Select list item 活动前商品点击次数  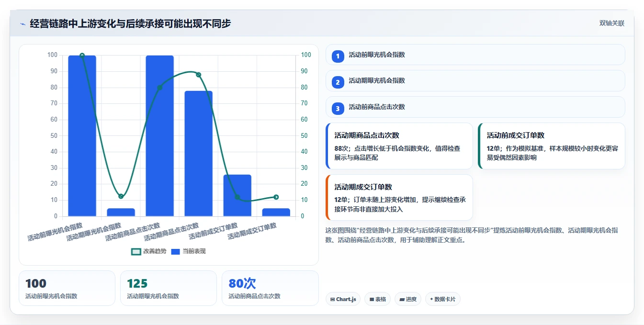tap(475, 107)
